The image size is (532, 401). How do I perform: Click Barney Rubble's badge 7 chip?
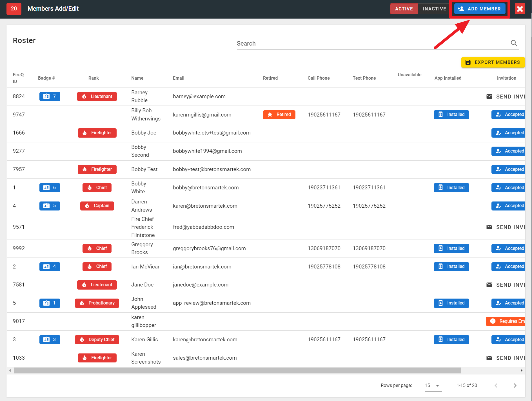click(50, 97)
